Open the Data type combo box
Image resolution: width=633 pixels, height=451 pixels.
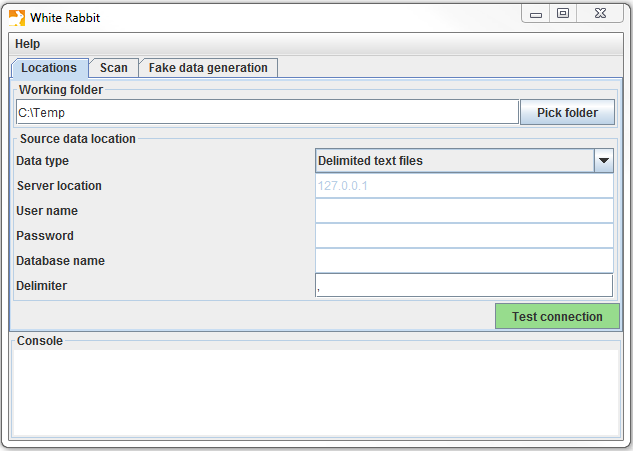455,161
